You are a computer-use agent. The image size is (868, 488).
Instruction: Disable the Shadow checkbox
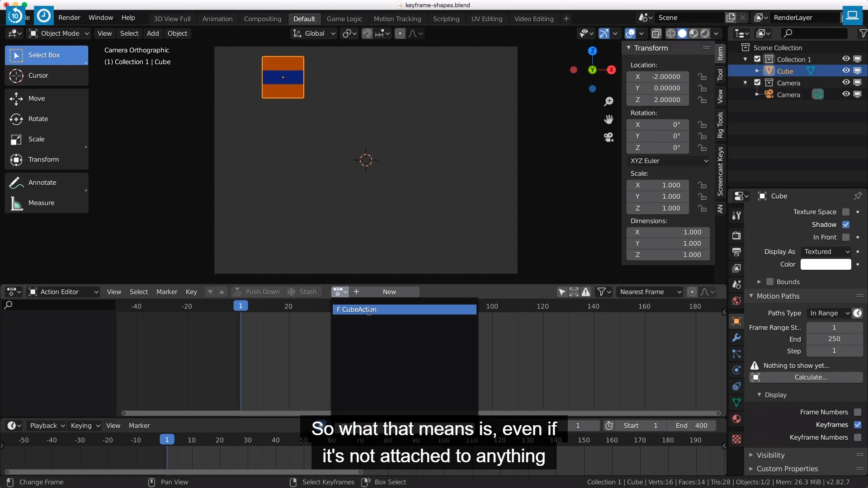(846, 225)
